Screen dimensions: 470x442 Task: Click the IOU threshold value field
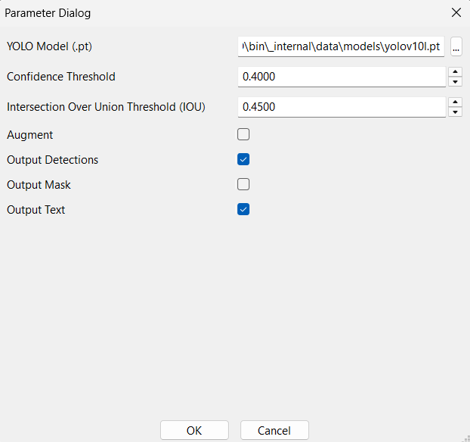[x=342, y=107]
